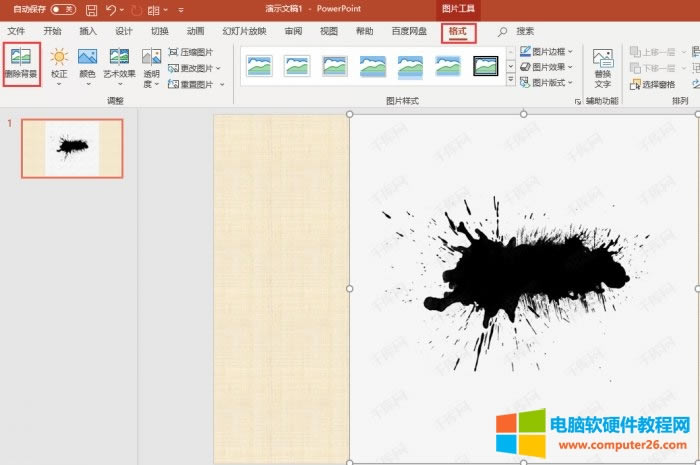Click the 压缩图片 compress pictures icon
Image resolution: width=700 pixels, height=465 pixels.
click(174, 52)
